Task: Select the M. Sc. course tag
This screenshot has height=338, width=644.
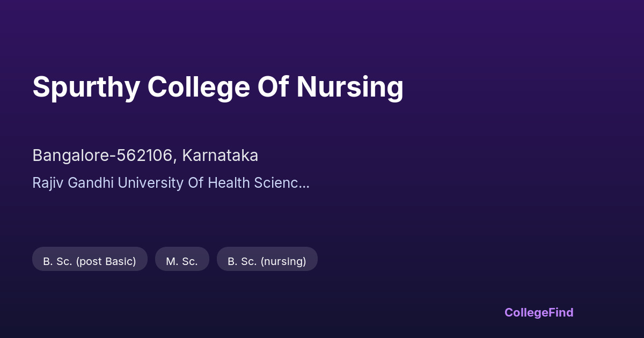Action: point(182,261)
